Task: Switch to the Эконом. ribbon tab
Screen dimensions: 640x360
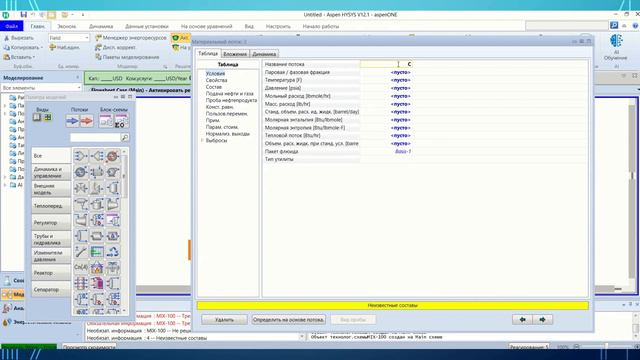Action: tap(67, 26)
